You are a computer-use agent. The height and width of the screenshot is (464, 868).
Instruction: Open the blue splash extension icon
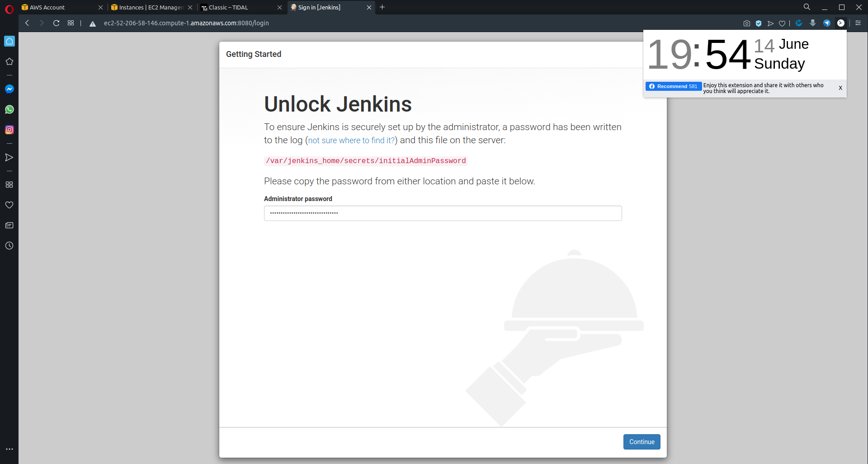(799, 23)
